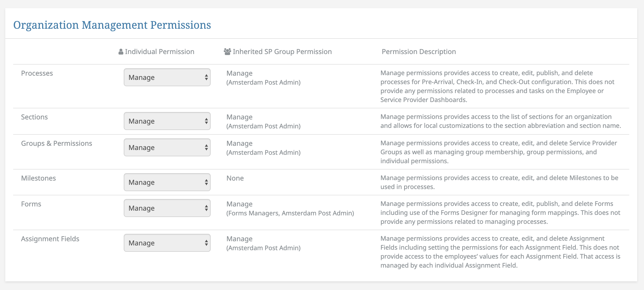Click the inherited None value for Milestones

point(235,178)
